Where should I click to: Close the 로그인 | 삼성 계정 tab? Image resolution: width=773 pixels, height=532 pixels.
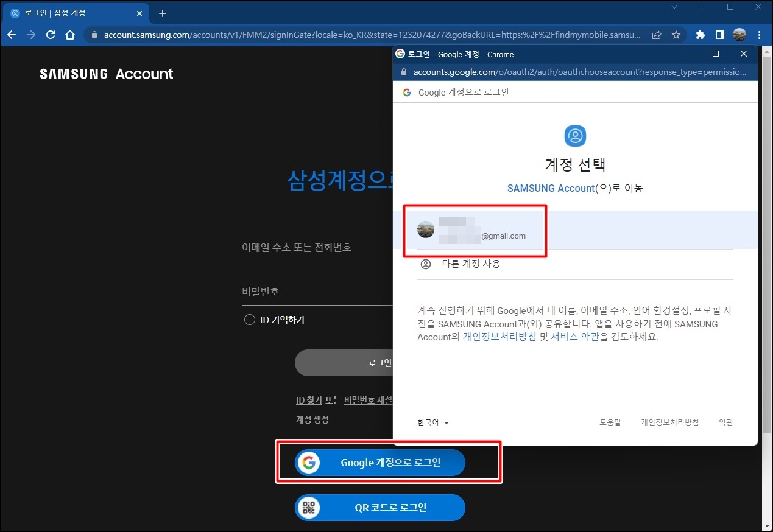[139, 13]
